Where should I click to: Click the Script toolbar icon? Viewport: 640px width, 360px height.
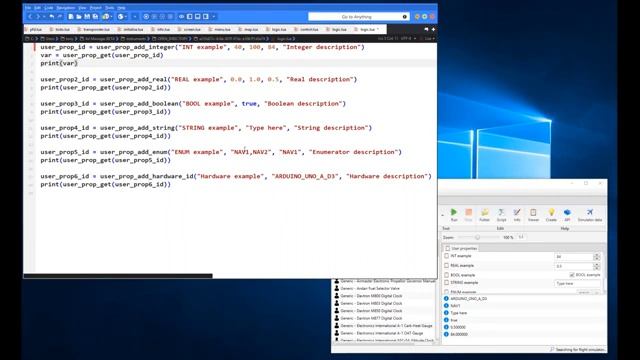click(x=501, y=215)
